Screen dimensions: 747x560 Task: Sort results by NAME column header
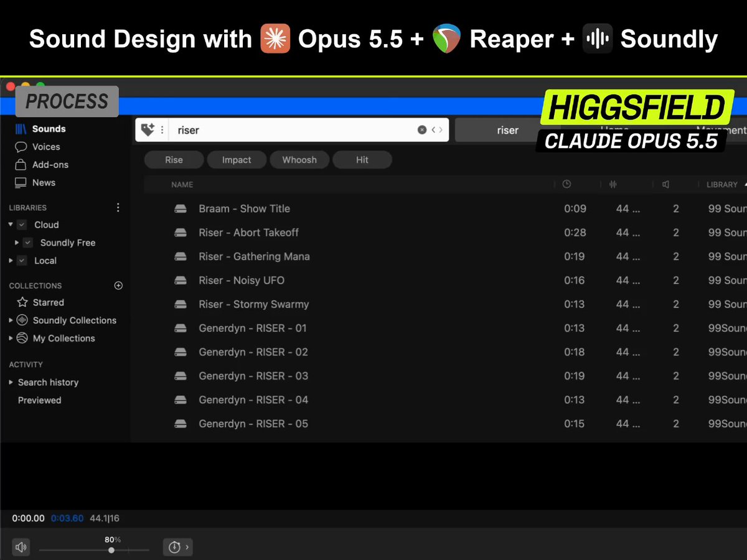(x=182, y=185)
